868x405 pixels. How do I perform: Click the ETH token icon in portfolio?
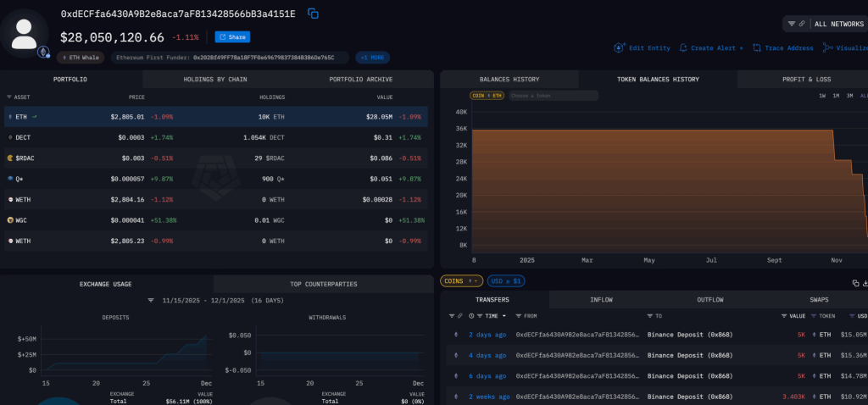pyautogui.click(x=10, y=117)
